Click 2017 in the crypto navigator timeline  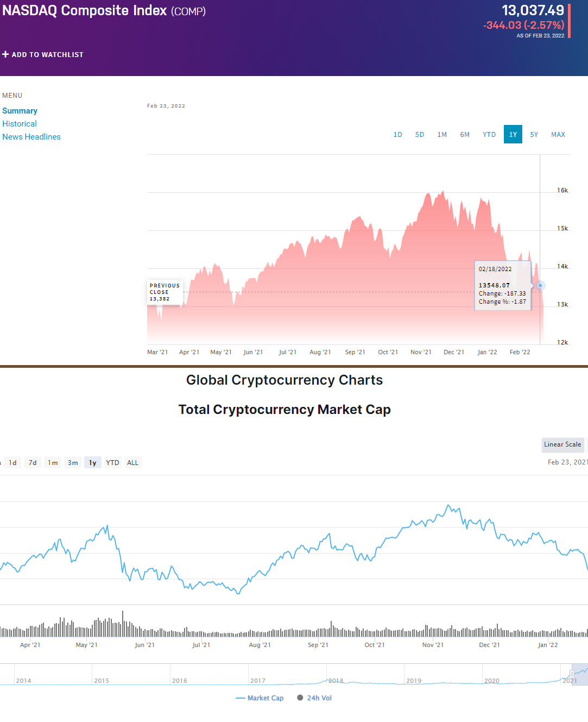click(x=258, y=681)
